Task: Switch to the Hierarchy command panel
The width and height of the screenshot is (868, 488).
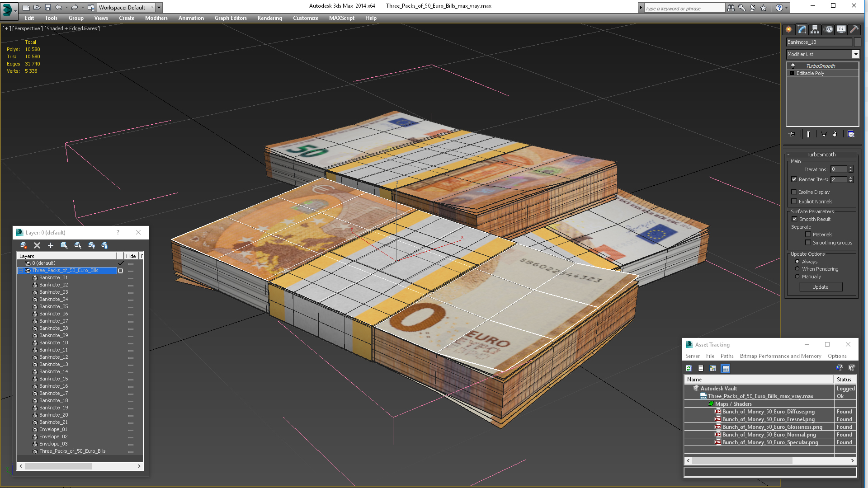Action: (815, 29)
